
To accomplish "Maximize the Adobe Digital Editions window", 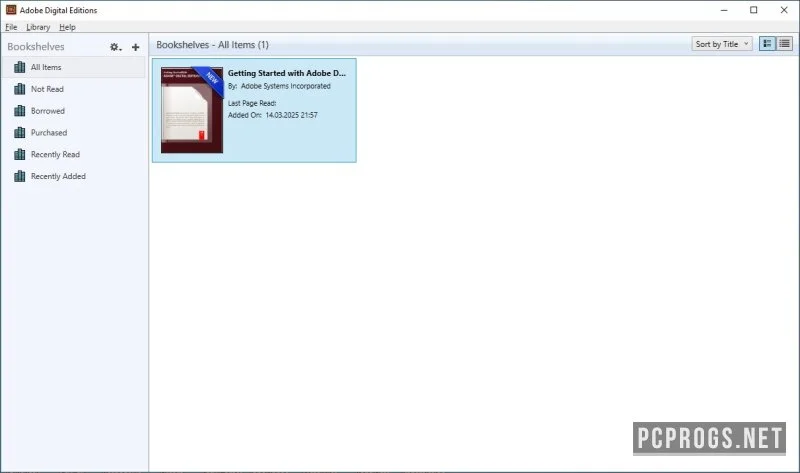I will tap(754, 10).
